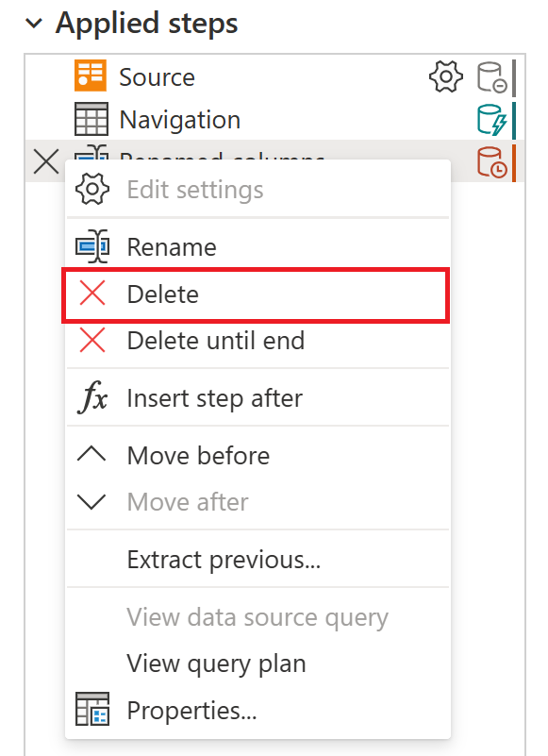Viewport: 548px width, 756px height.
Task: Click the orange Source step data icon
Action: pyautogui.click(x=92, y=76)
